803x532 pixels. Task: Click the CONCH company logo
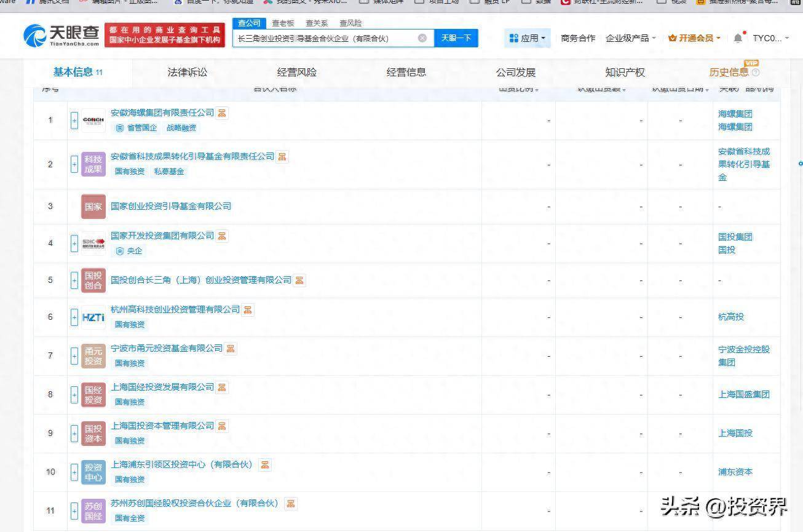pos(93,120)
